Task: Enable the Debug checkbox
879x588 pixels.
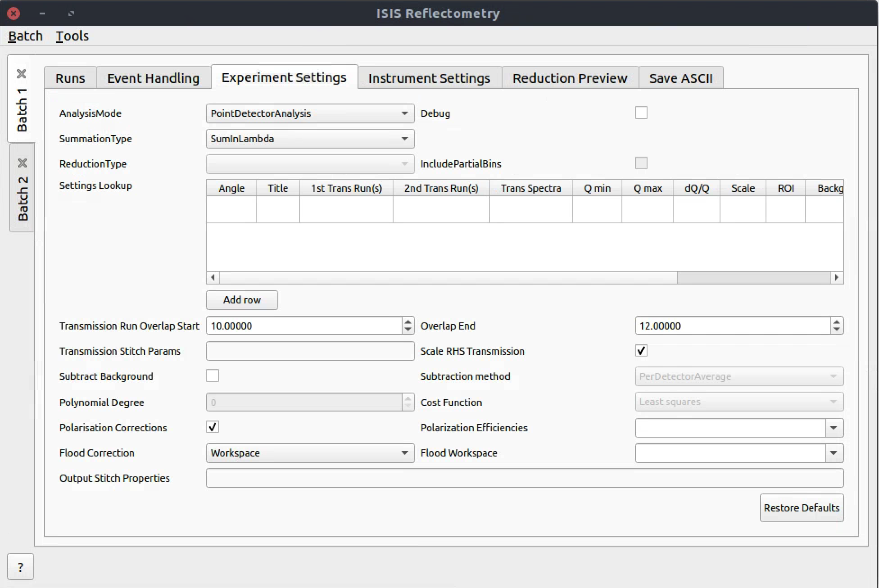Action: click(x=641, y=113)
